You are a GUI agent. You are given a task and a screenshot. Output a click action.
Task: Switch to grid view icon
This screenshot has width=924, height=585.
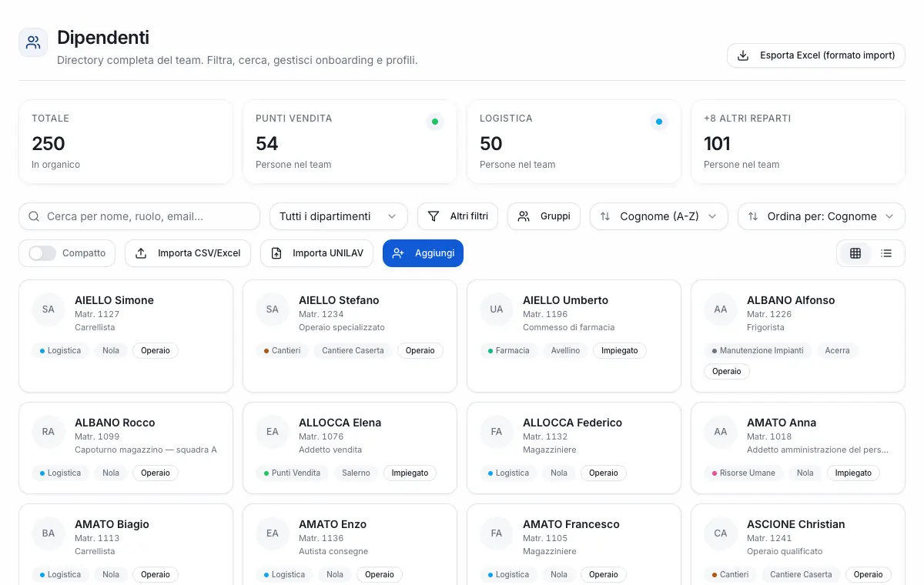(x=855, y=253)
